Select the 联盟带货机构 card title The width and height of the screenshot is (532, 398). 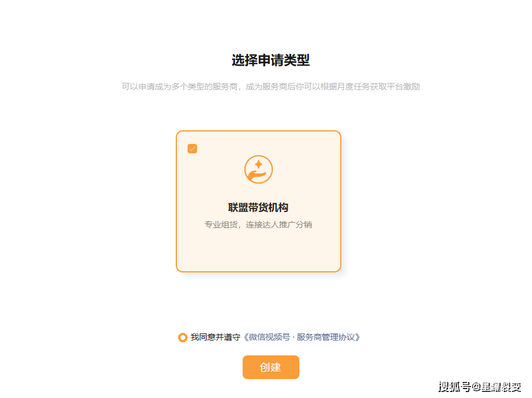click(258, 207)
